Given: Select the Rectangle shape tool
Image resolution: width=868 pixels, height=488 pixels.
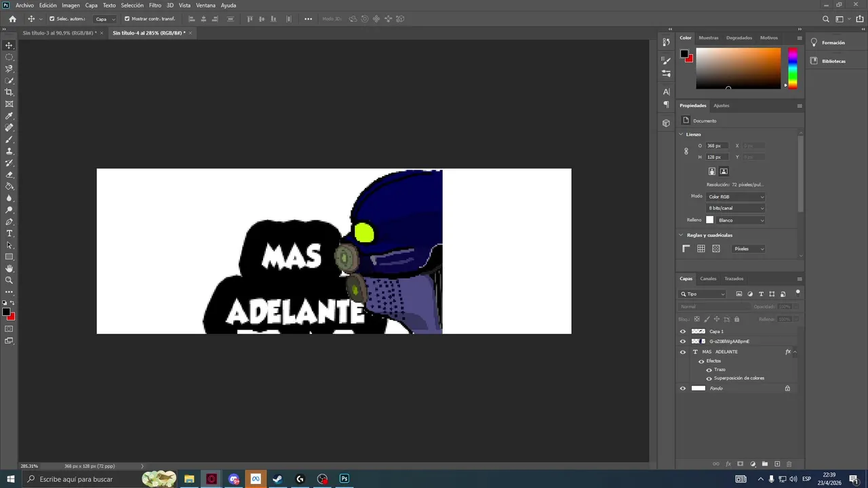Looking at the screenshot, I should (9, 257).
